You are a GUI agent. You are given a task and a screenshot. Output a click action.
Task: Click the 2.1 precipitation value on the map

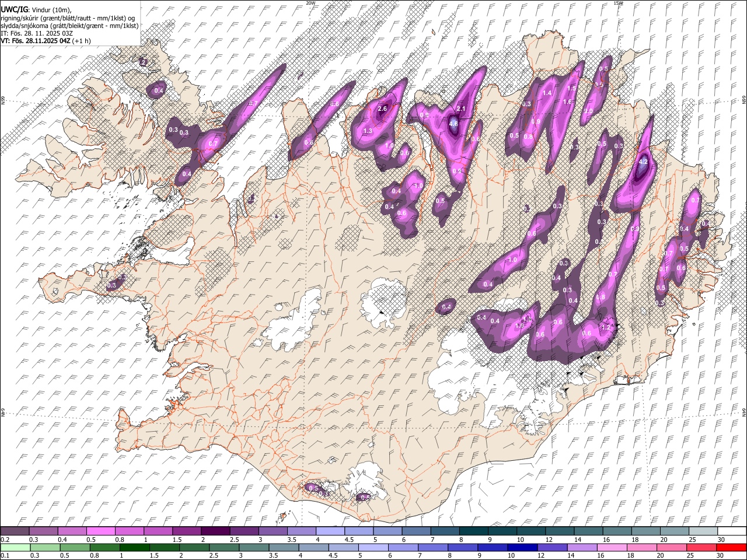[x=460, y=109]
